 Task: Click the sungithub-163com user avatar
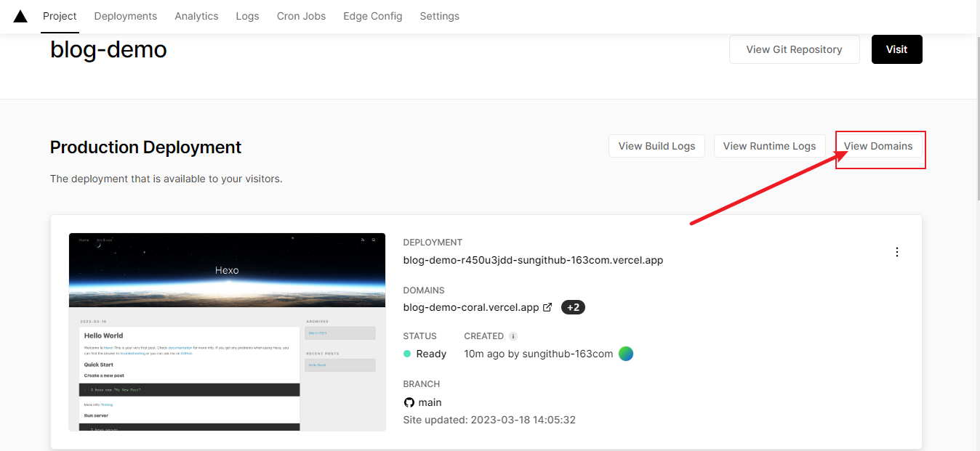626,354
